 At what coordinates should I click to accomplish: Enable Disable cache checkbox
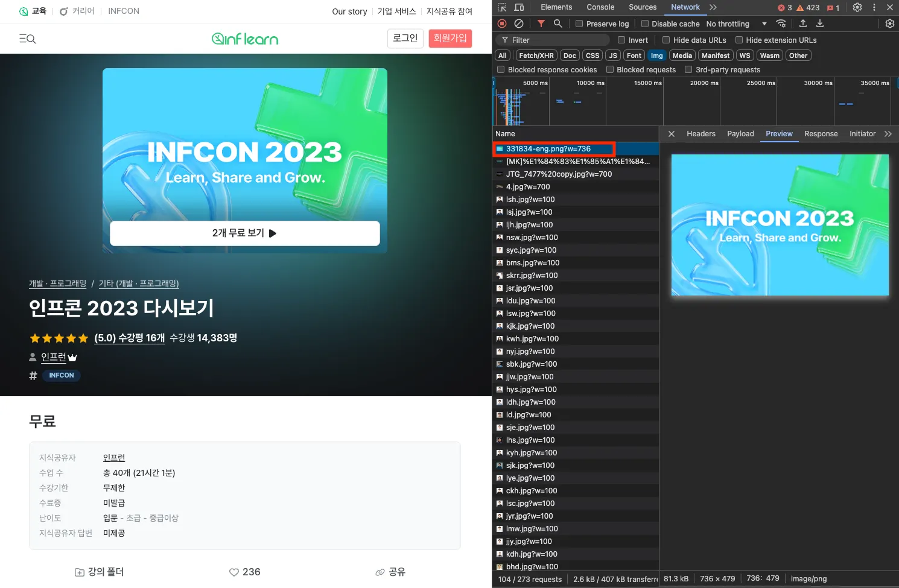tap(645, 24)
